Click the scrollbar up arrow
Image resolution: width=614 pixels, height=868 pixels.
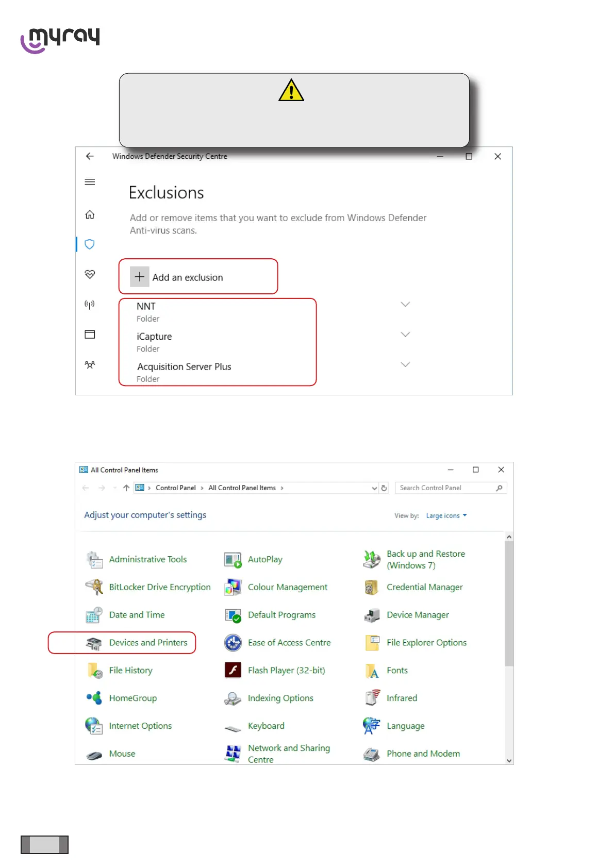[x=509, y=537]
